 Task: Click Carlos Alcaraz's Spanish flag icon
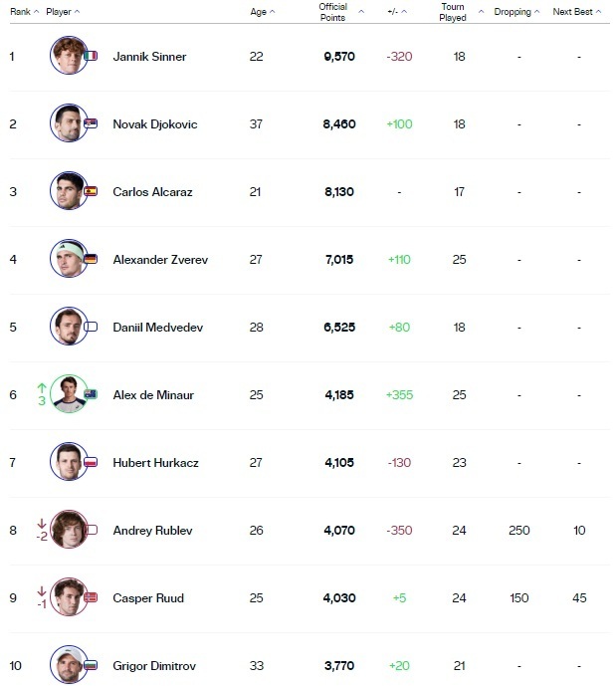[92, 191]
